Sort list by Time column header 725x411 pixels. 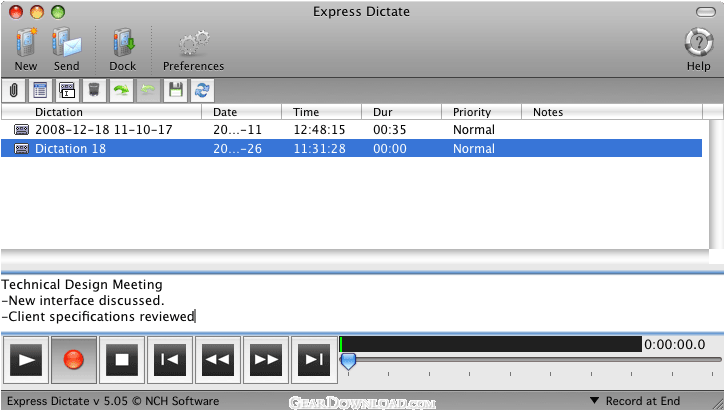(x=321, y=112)
